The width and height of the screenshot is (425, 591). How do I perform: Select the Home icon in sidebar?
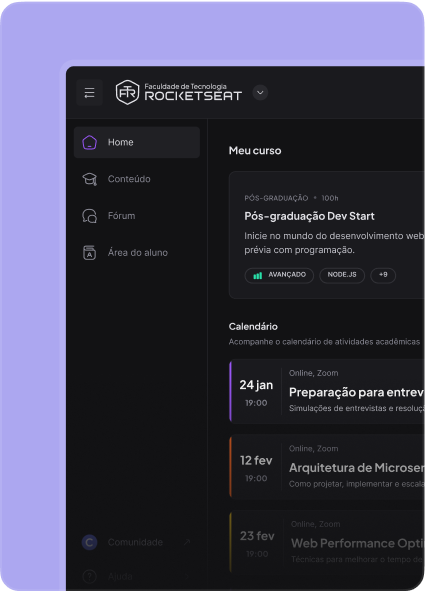click(90, 142)
